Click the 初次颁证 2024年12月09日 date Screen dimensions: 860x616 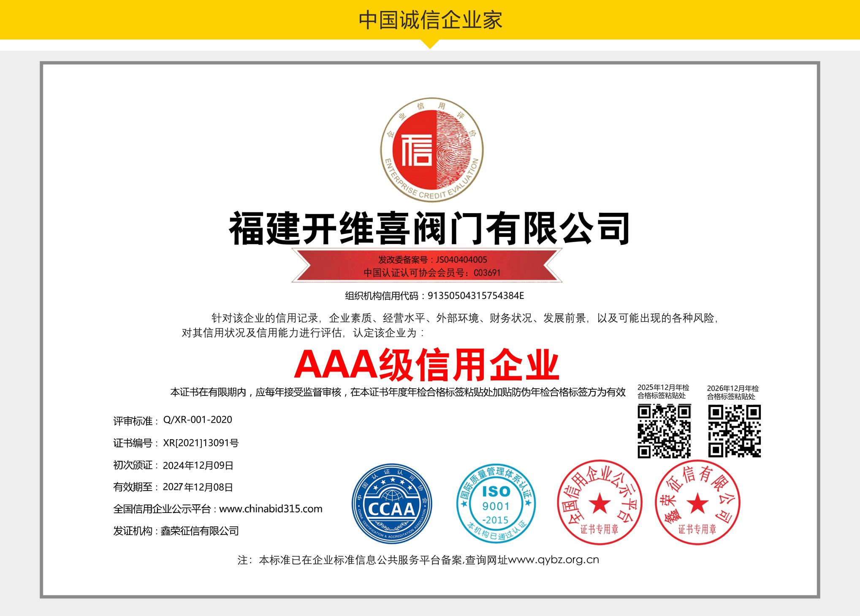[198, 465]
